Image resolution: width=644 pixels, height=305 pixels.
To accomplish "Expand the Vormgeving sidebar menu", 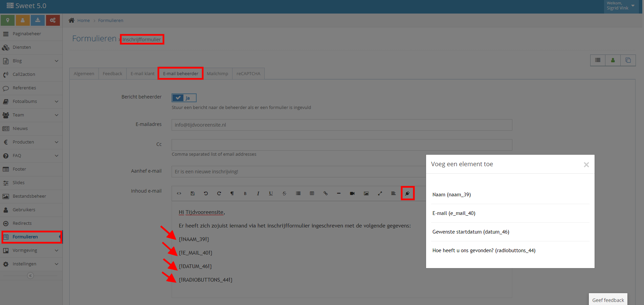I will tap(31, 250).
